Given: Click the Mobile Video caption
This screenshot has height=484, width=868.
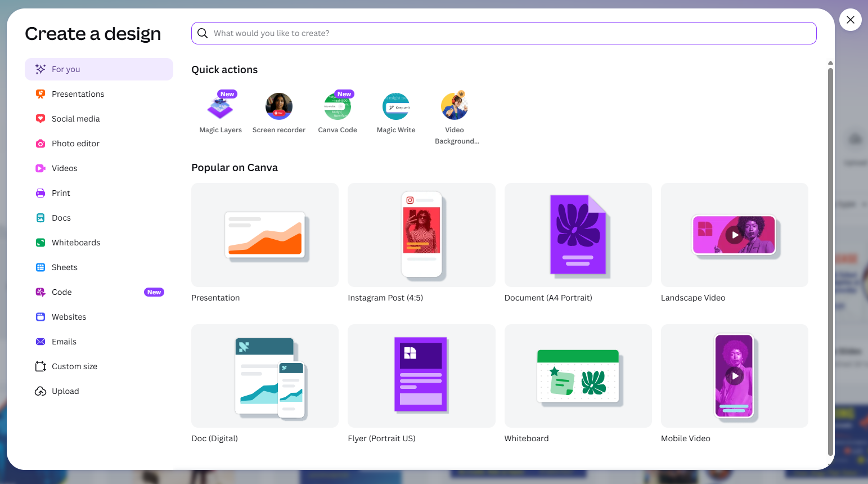Looking at the screenshot, I should pos(686,438).
